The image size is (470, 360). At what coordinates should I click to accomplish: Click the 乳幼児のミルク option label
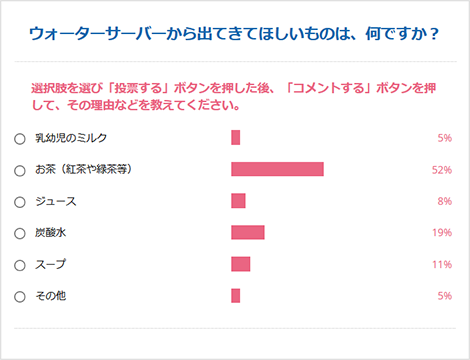(71, 138)
